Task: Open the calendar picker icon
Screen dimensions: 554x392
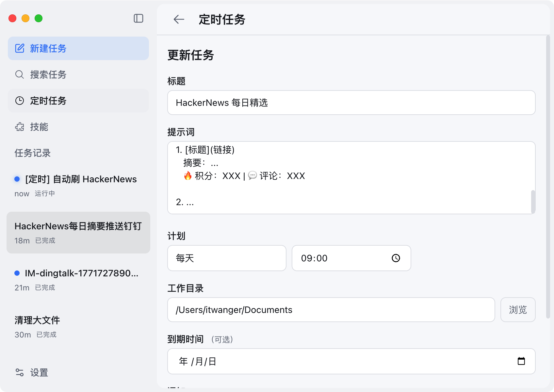Action: (x=521, y=361)
